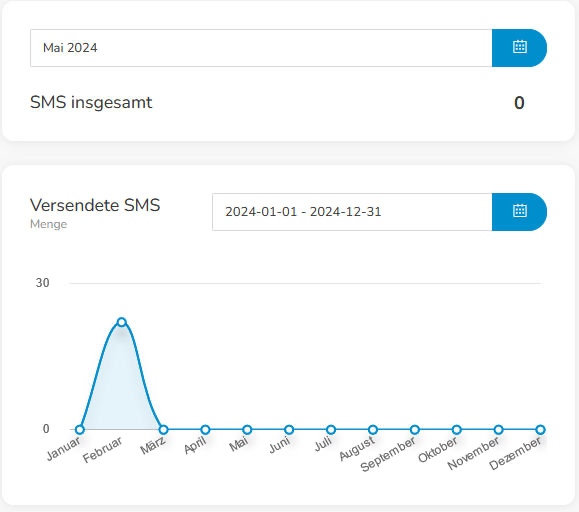The height and width of the screenshot is (512, 579).
Task: Select the Januar data point on chart
Action: point(80,430)
